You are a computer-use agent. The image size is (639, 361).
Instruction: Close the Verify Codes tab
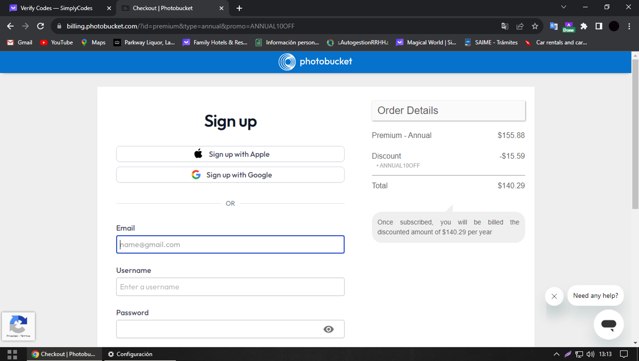[x=109, y=8]
